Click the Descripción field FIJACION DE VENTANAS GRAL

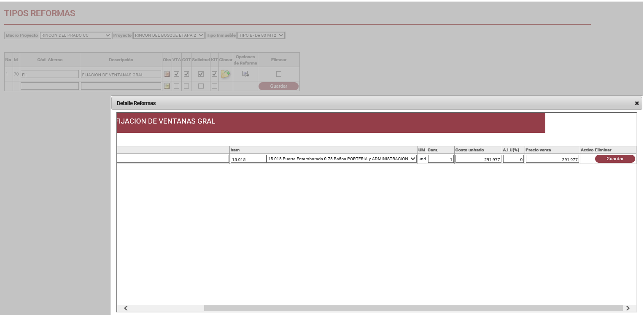pos(121,74)
